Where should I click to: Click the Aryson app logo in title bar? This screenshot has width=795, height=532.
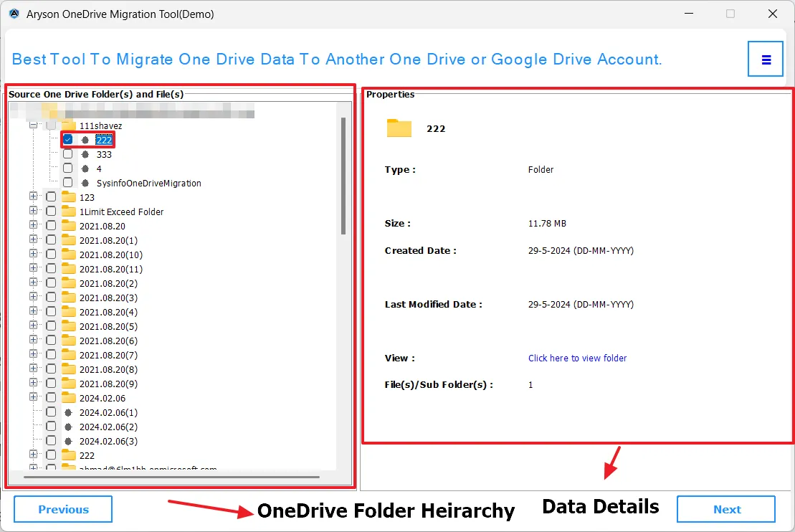point(14,14)
